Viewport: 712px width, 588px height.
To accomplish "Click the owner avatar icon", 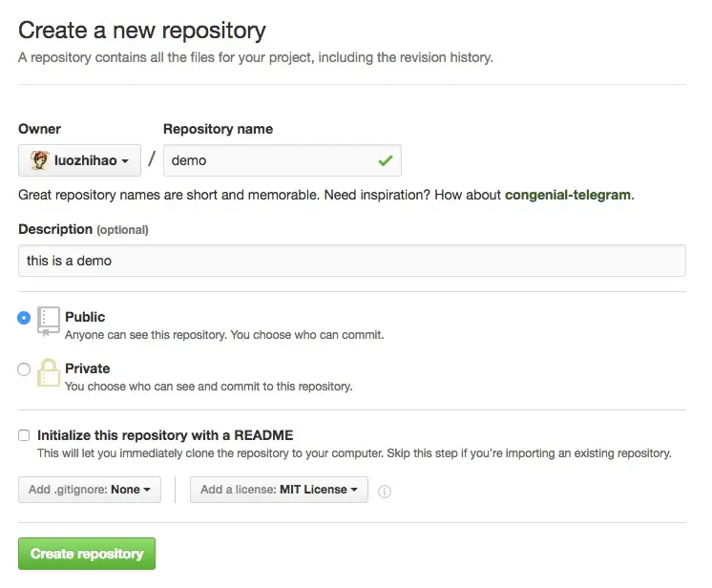I will coord(39,160).
